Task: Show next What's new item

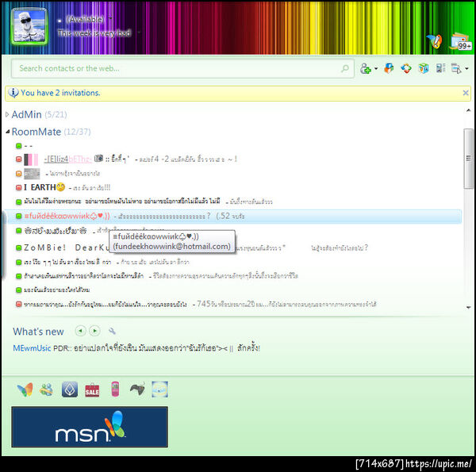Action: coord(94,331)
